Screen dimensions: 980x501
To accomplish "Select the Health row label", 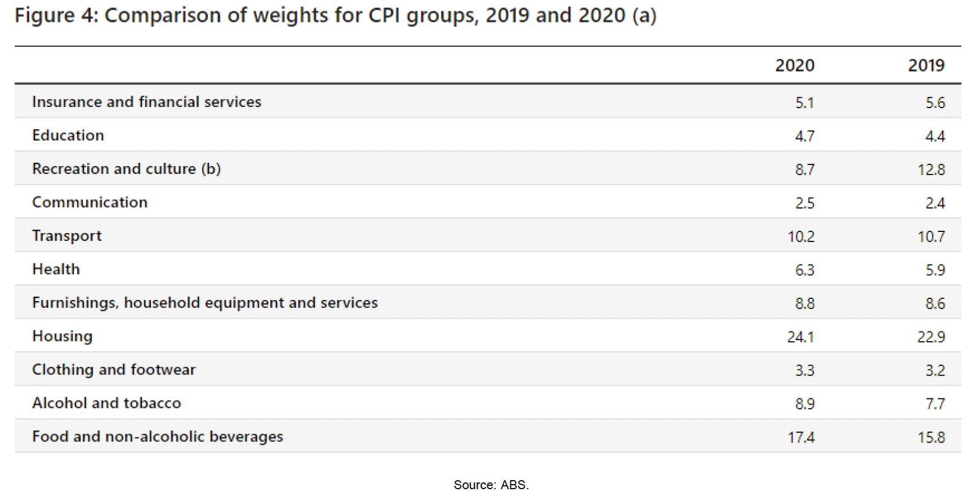I will click(x=56, y=269).
